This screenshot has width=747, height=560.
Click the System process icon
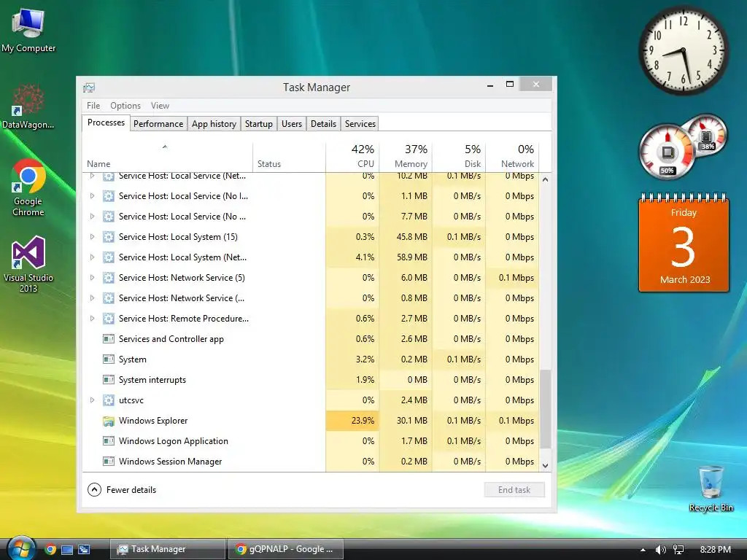(109, 359)
